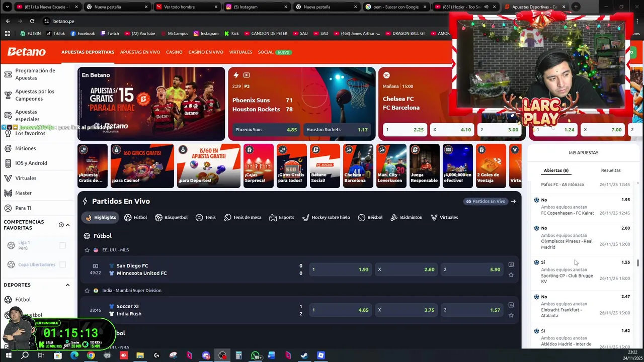Favorite the San Diego FC match star
Screen dimensions: 644x362
[511, 275]
